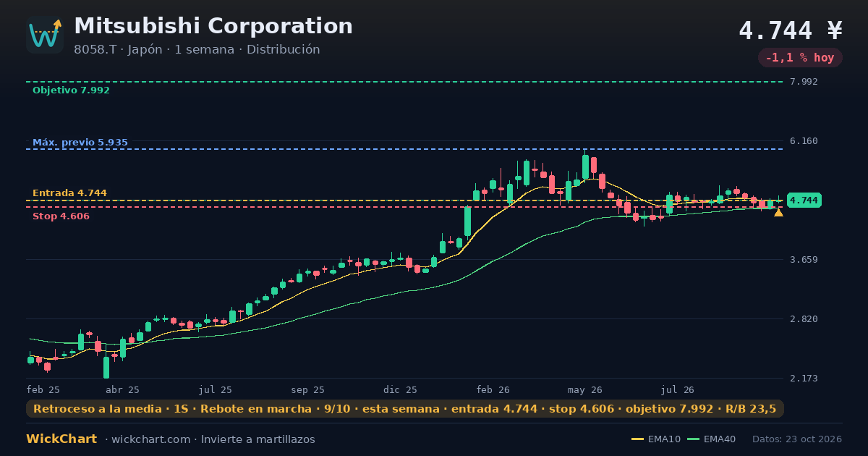Click the subtitle starting with 8058.T
The image size is (868, 456).
197,50
